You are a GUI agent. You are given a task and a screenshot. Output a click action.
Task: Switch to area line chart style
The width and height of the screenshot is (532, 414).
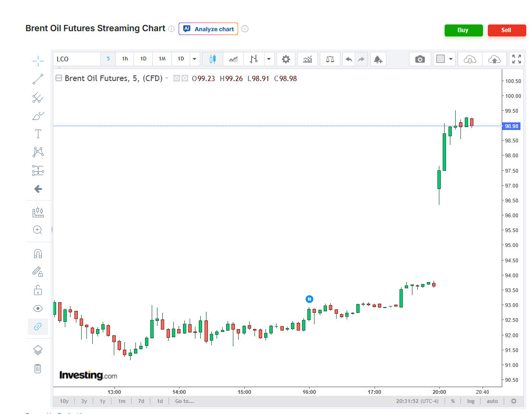click(x=233, y=59)
